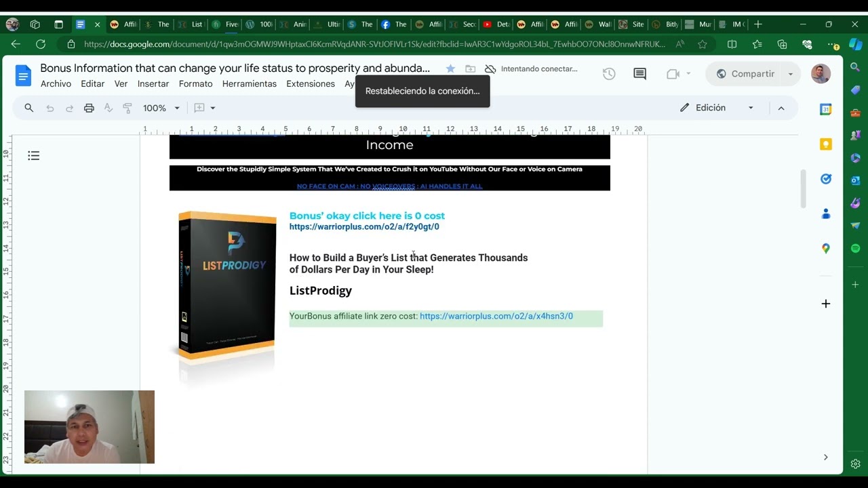Print the document
The image size is (868, 488).
click(89, 108)
